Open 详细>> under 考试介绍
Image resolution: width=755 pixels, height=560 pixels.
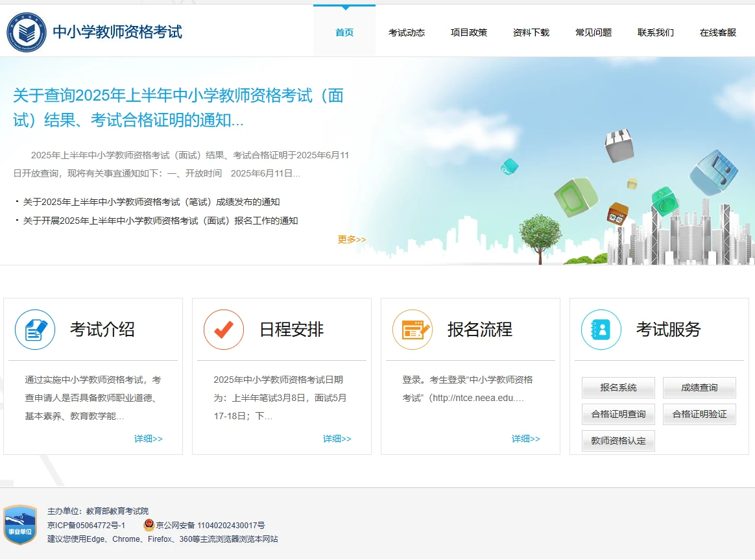[149, 438]
